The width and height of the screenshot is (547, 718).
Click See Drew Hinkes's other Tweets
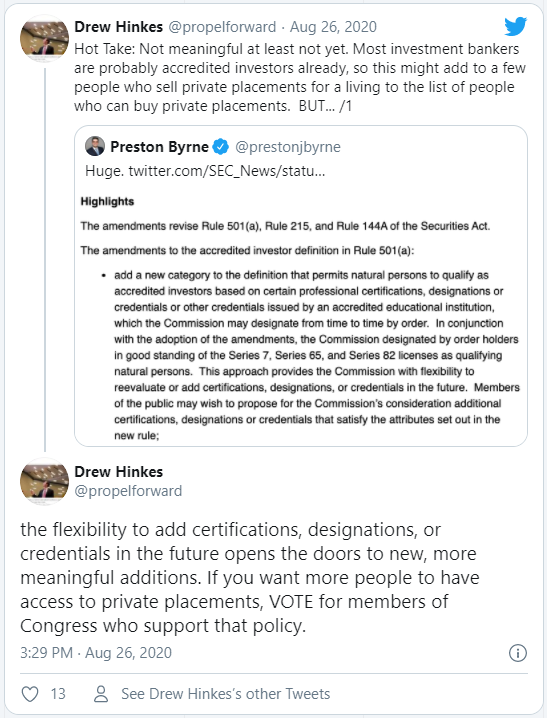tap(225, 694)
